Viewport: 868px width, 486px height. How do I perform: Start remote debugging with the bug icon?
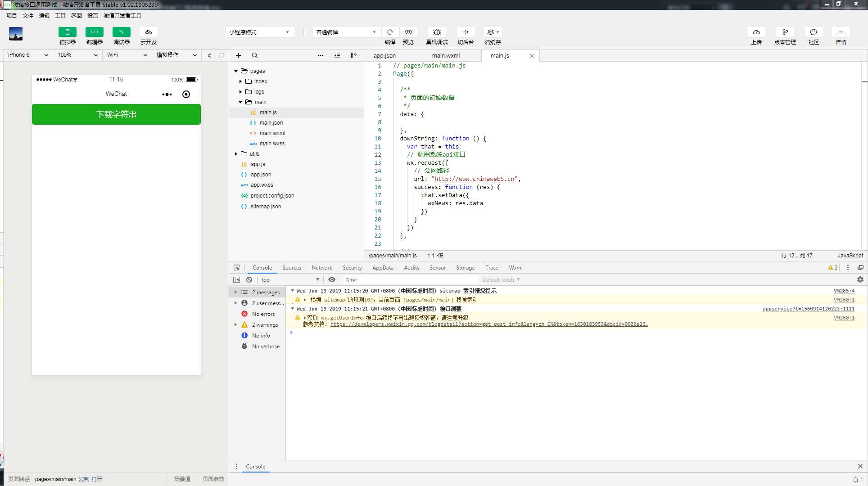(437, 32)
